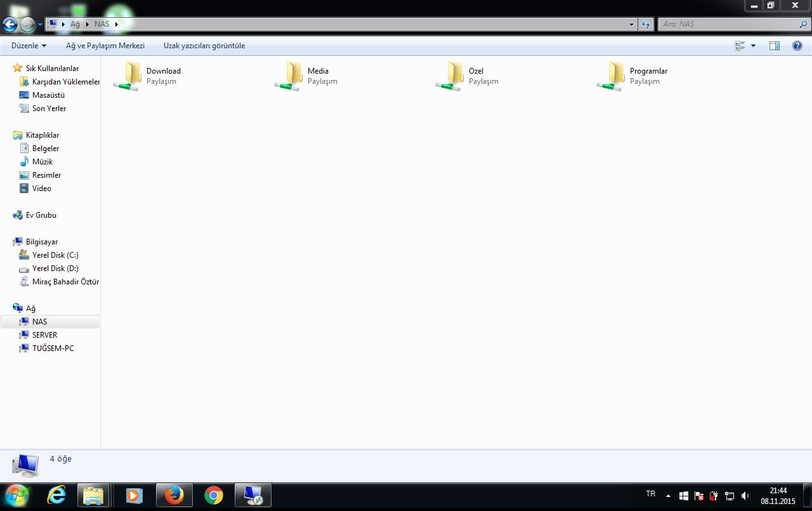This screenshot has width=812, height=511.
Task: Click the Forward navigation arrow
Action: 27,24
